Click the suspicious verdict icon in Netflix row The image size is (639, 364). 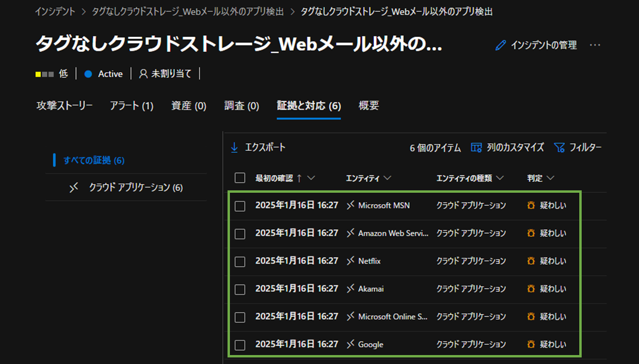pyautogui.click(x=531, y=261)
